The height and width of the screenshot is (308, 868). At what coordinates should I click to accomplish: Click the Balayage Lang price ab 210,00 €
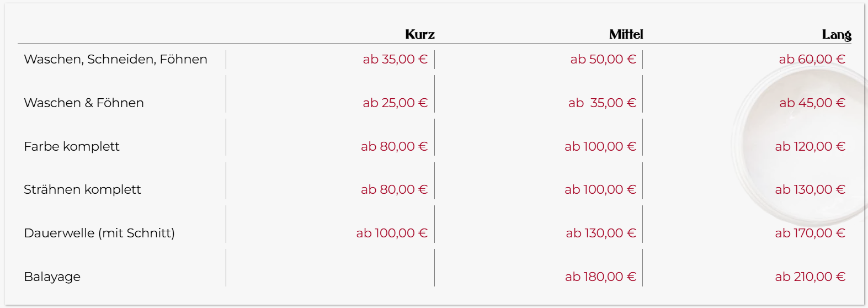click(x=810, y=277)
